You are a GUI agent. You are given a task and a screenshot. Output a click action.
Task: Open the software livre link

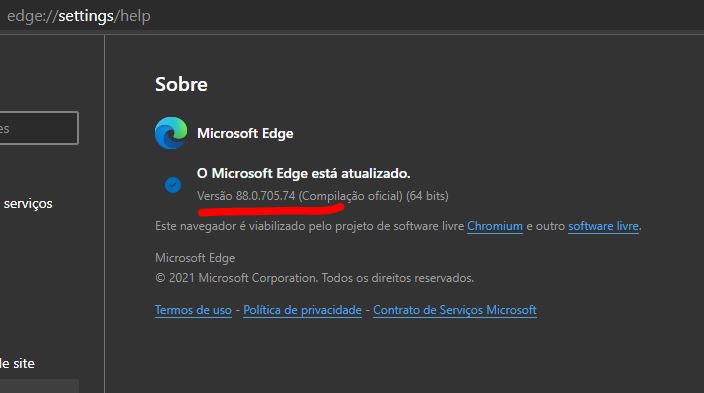603,226
